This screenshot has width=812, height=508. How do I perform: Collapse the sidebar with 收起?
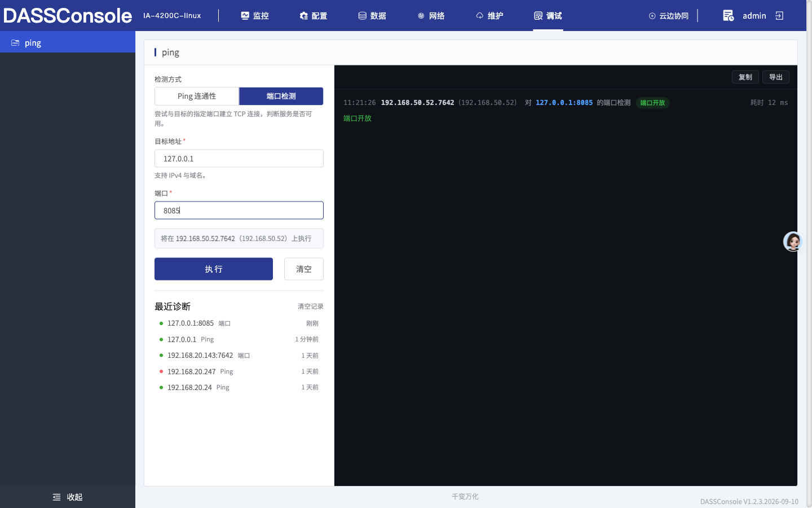(68, 497)
